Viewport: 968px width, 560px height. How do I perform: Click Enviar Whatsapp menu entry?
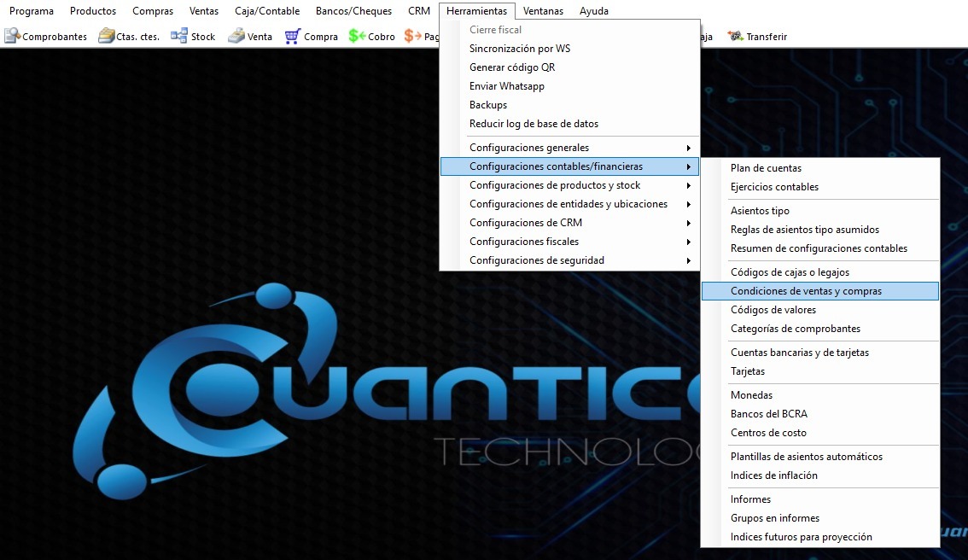pos(506,86)
